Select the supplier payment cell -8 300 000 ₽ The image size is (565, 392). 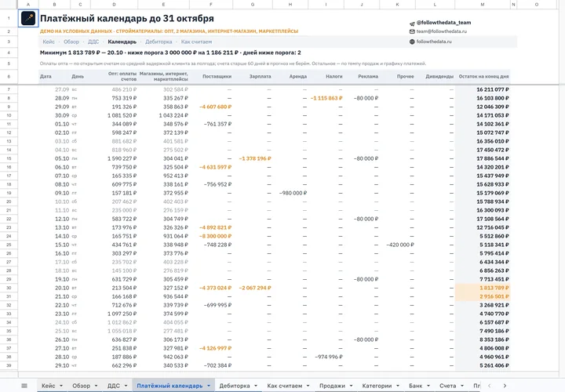211,236
